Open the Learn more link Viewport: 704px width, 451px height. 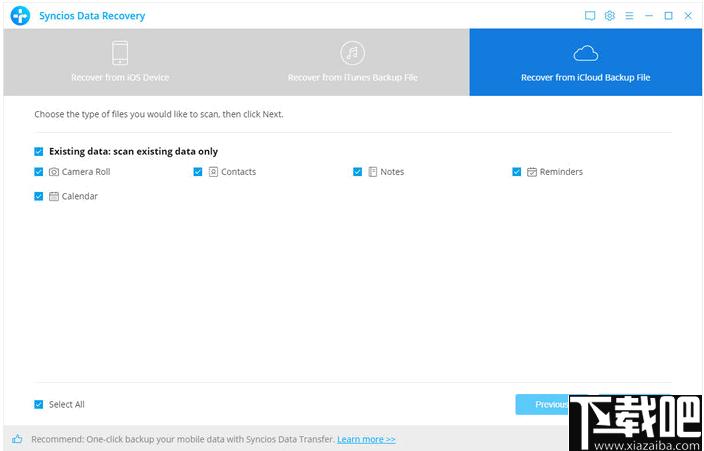click(366, 439)
